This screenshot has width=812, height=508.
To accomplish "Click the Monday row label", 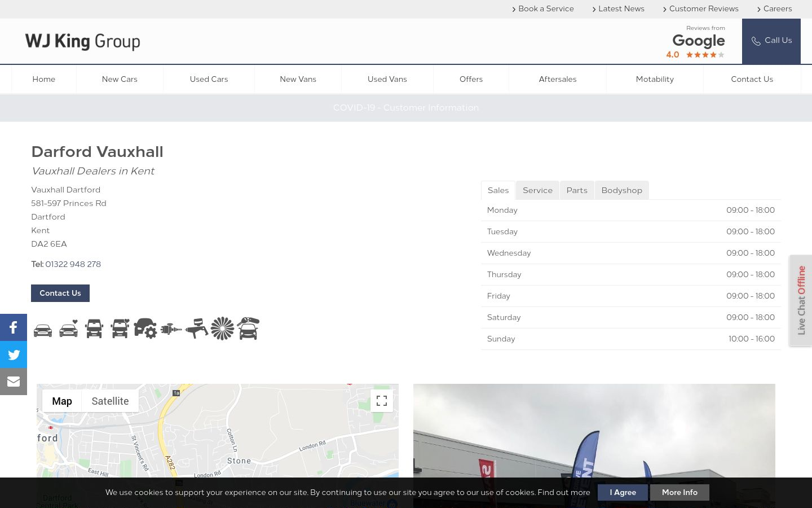I will (502, 210).
